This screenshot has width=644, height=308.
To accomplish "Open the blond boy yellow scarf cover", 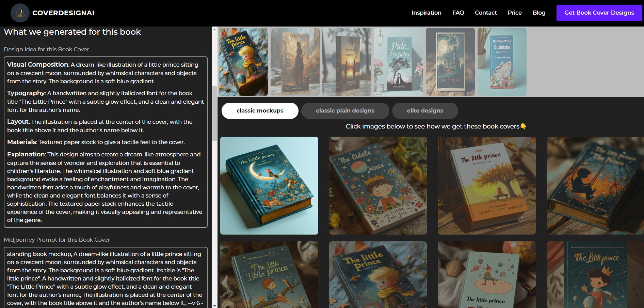I will tap(378, 275).
